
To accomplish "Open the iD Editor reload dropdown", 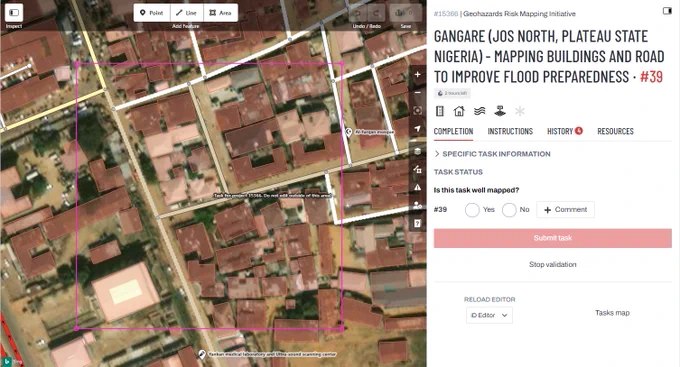I will [x=489, y=315].
